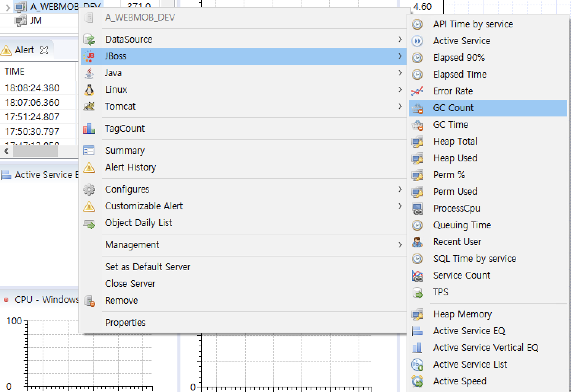Click the Java coffee cup icon
The height and width of the screenshot is (392, 571).
click(x=89, y=73)
